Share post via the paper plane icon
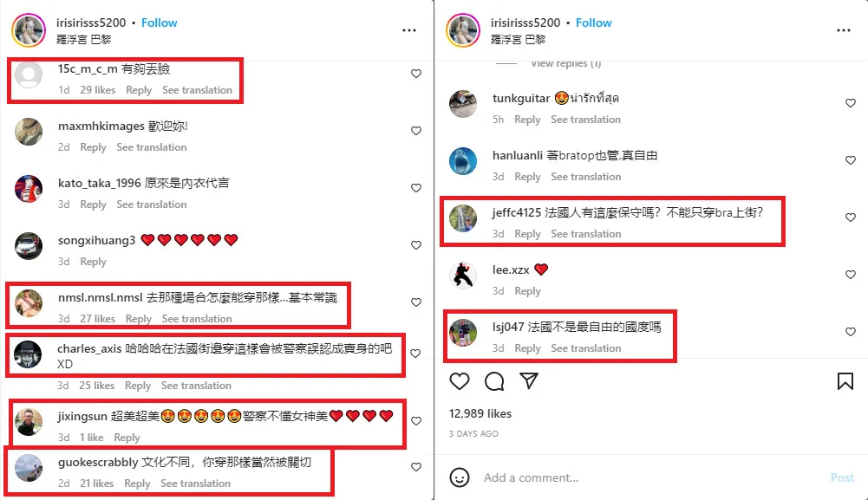 [529, 380]
